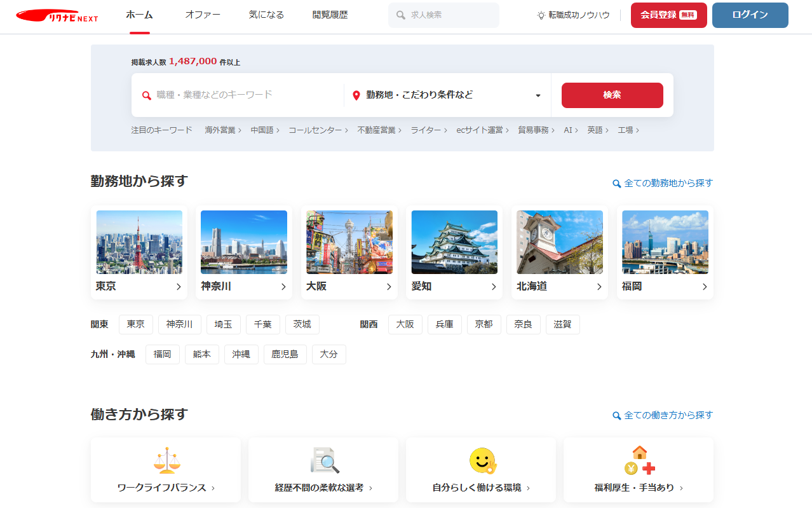Click the 大阪 city photo thumbnail
The height and width of the screenshot is (508, 812).
[349, 242]
